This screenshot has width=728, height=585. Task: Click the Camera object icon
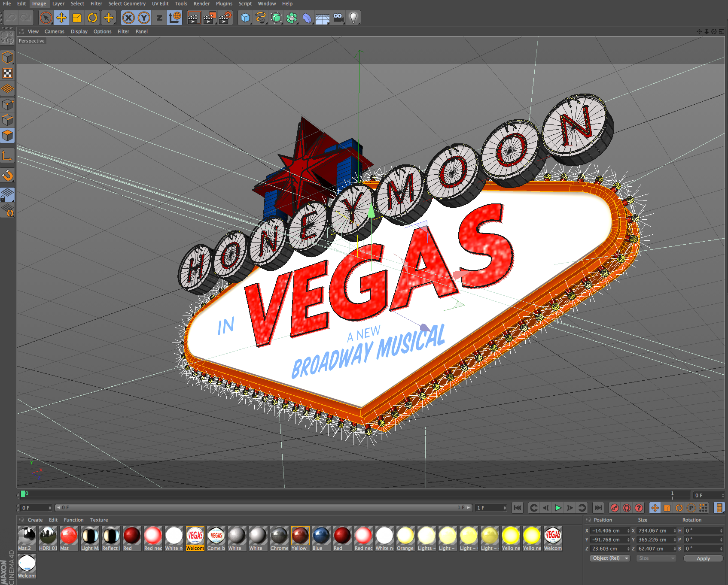click(338, 18)
